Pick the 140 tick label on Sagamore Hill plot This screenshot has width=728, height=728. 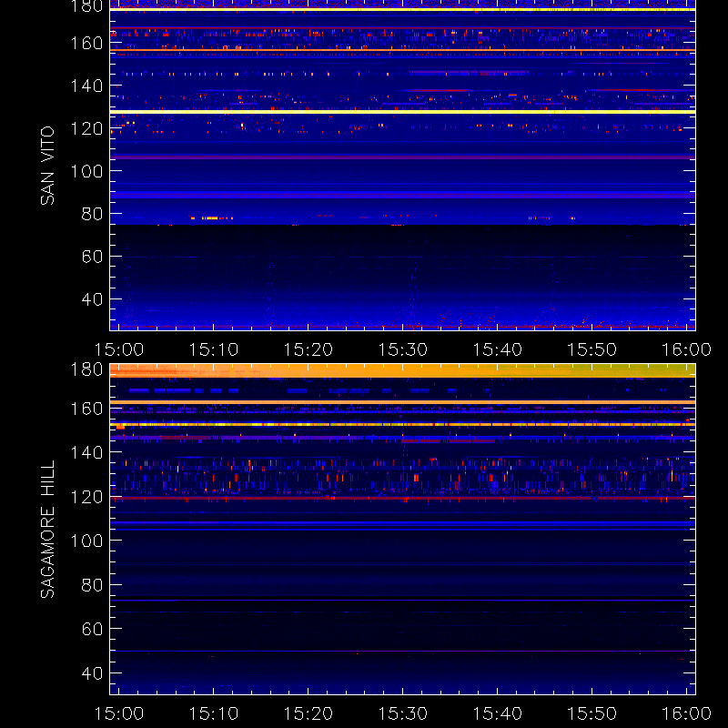[86, 452]
